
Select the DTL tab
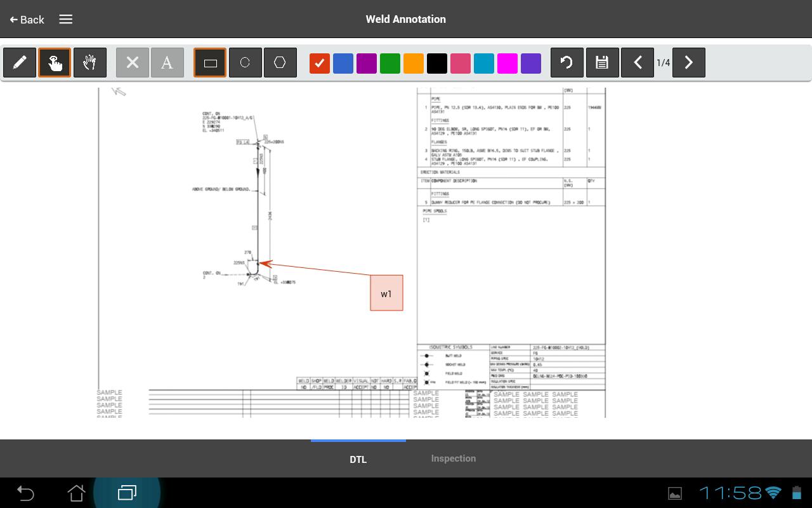tap(358, 459)
